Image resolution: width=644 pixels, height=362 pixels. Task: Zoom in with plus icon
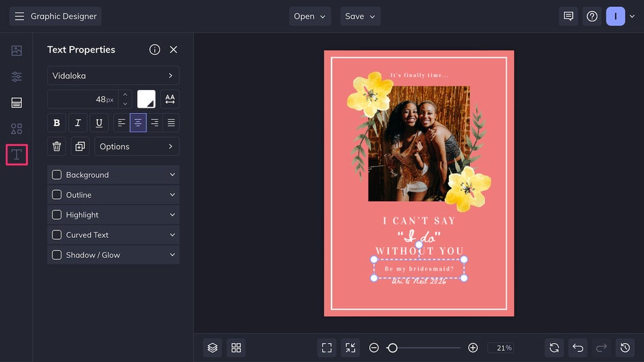[473, 348]
